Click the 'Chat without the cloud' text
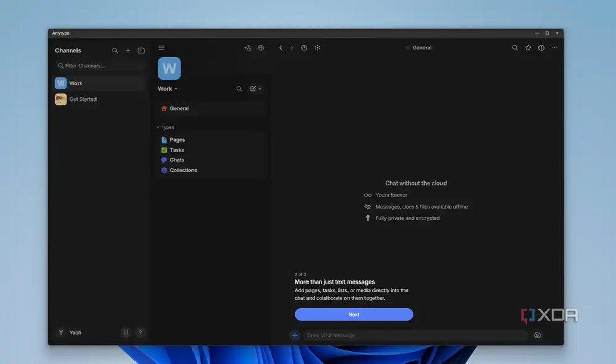 [416, 183]
